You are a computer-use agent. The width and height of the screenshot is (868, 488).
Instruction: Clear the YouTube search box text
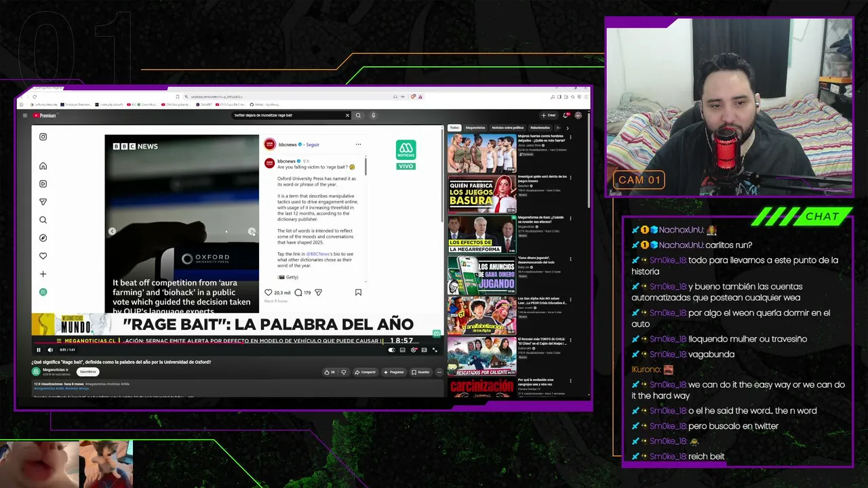pyautogui.click(x=347, y=115)
